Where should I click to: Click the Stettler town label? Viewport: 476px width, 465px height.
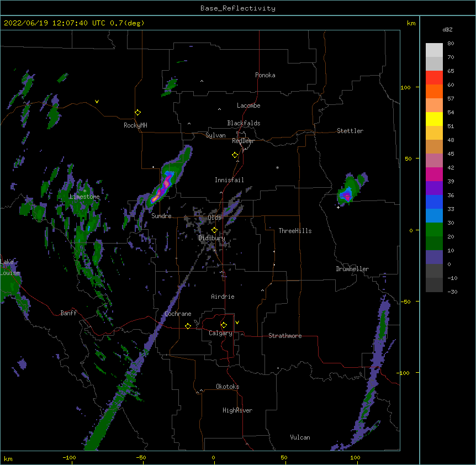(350, 131)
